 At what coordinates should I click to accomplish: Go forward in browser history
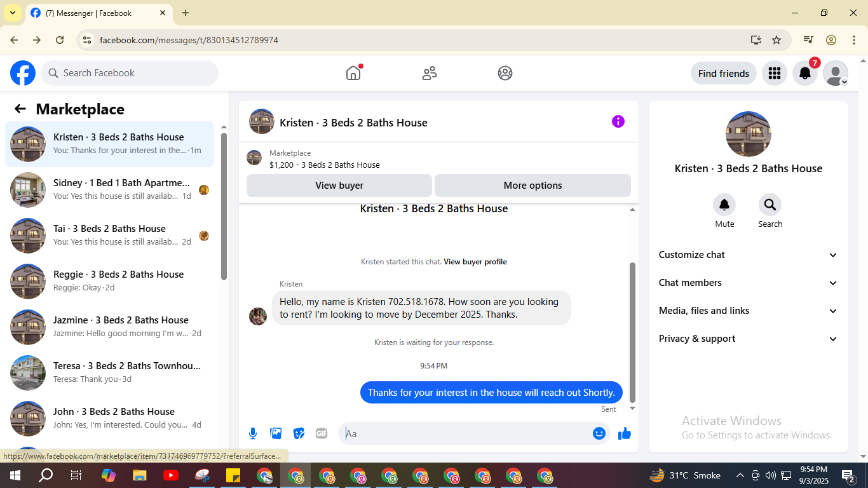point(37,40)
